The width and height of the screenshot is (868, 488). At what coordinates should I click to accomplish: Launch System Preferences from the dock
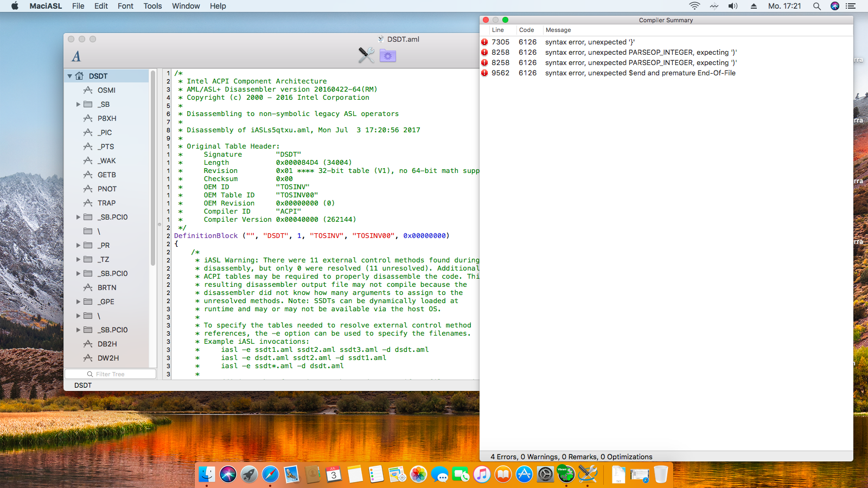click(545, 475)
